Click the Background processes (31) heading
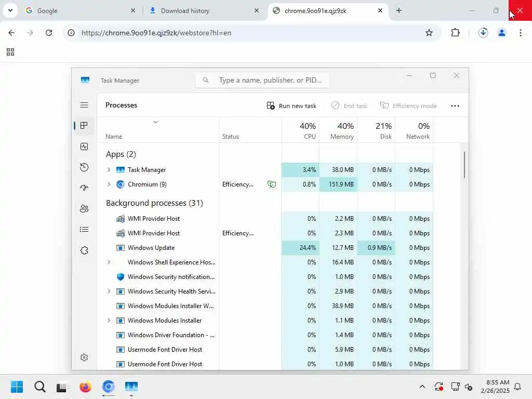 (154, 203)
